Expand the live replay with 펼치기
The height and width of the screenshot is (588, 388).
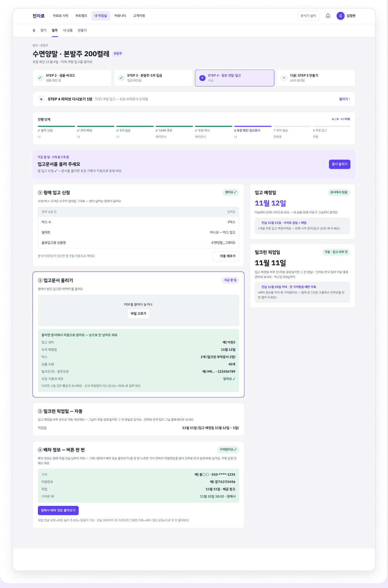click(x=344, y=99)
